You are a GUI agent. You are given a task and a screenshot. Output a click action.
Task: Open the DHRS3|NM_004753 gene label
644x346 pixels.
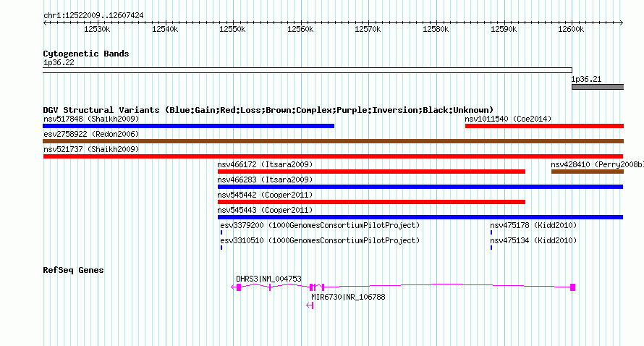click(268, 279)
